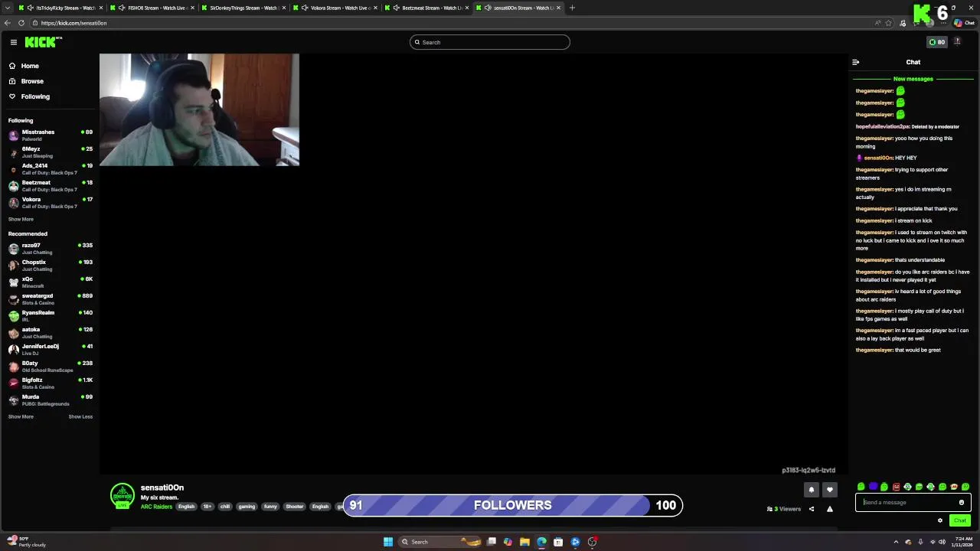Screen dimensions: 980x551
Task: Open Murda channel in Recommended
Action: point(50,400)
